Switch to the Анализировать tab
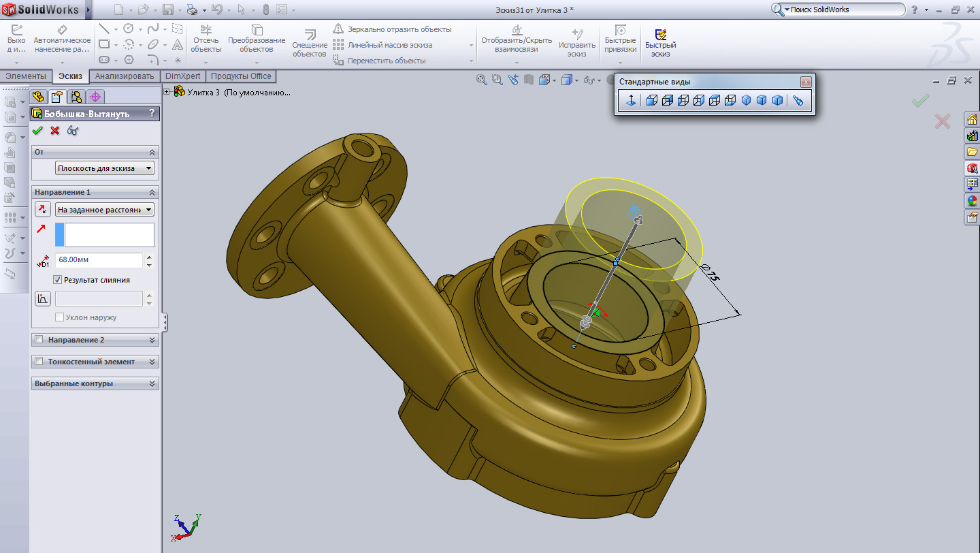The width and height of the screenshot is (980, 553). pyautogui.click(x=125, y=76)
